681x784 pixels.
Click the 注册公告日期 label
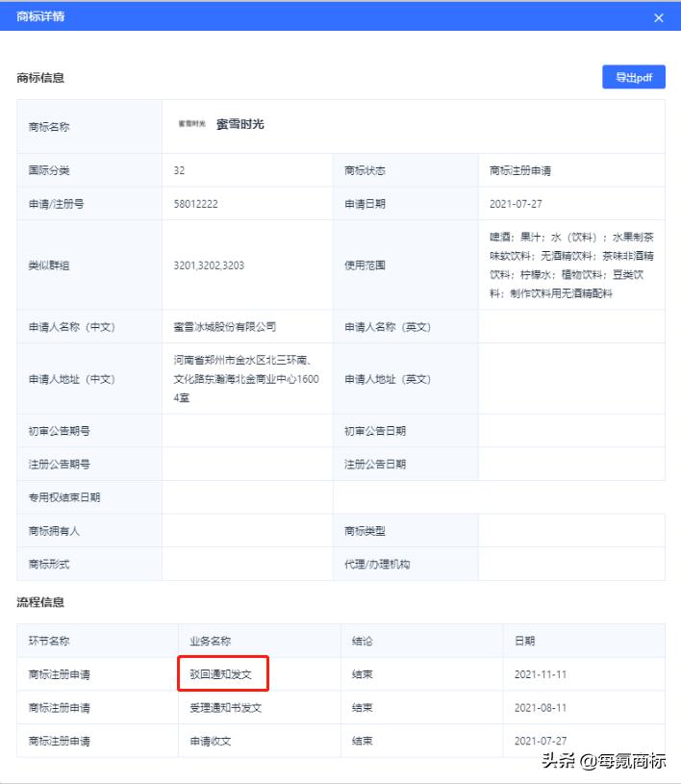[375, 464]
